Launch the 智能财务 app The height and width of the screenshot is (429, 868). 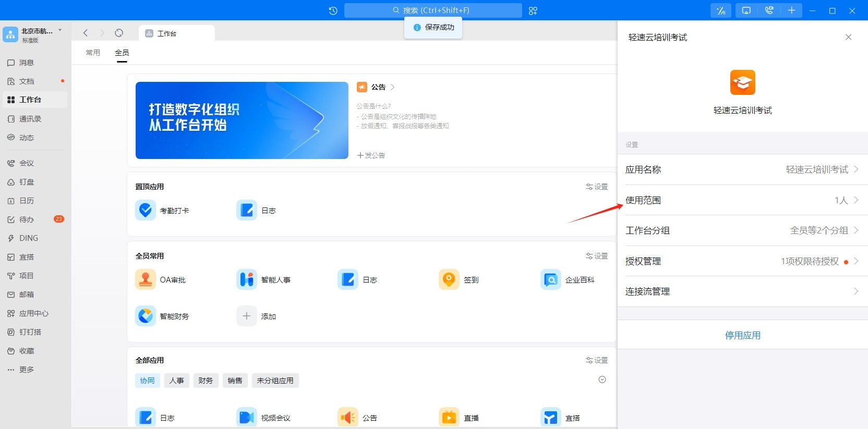pos(146,316)
